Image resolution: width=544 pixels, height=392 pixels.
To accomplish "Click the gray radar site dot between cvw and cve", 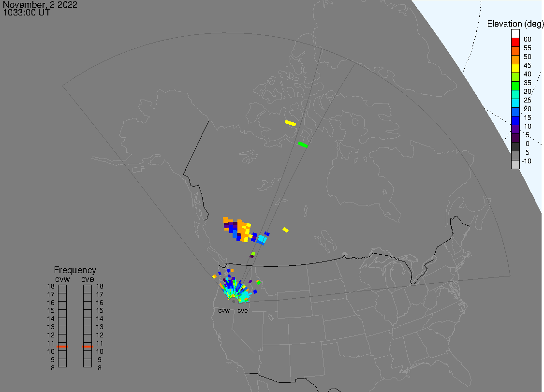I will pos(234,302).
